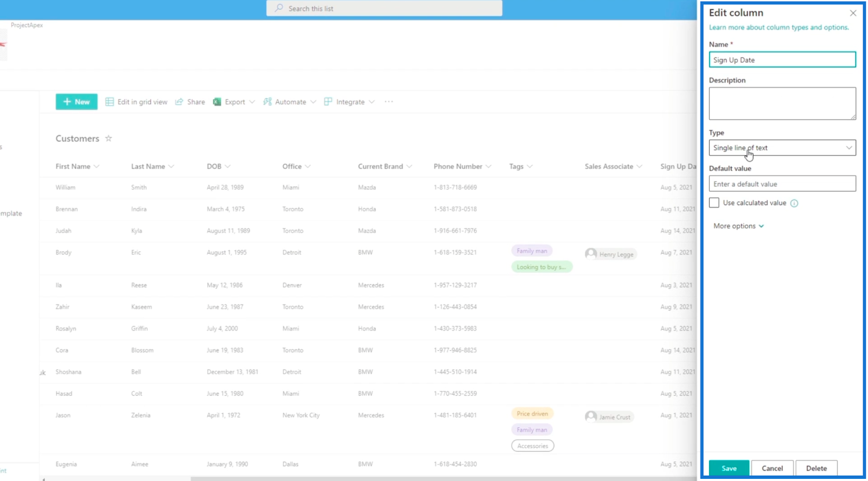Expand More options in Edit column
This screenshot has width=868, height=481.
click(738, 226)
